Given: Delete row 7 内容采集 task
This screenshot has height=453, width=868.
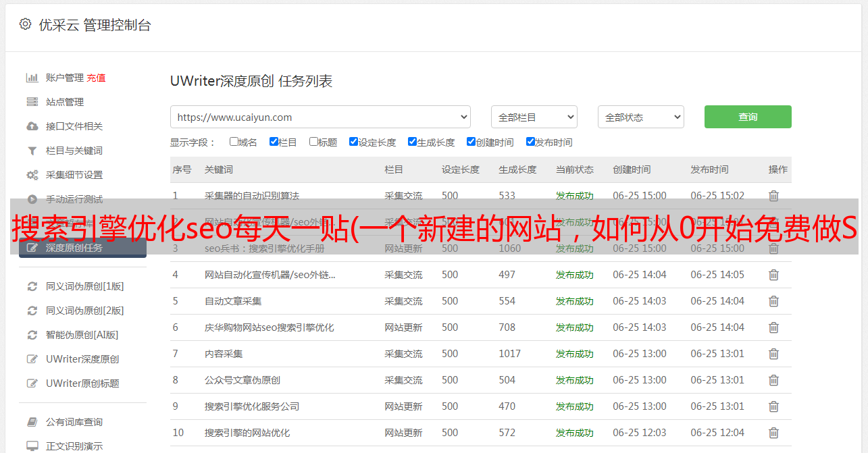Looking at the screenshot, I should [x=773, y=354].
